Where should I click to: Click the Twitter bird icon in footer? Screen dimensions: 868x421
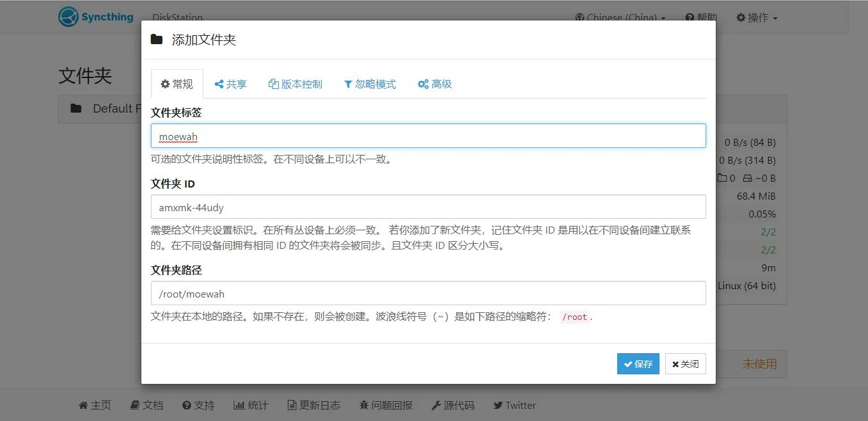[498, 405]
